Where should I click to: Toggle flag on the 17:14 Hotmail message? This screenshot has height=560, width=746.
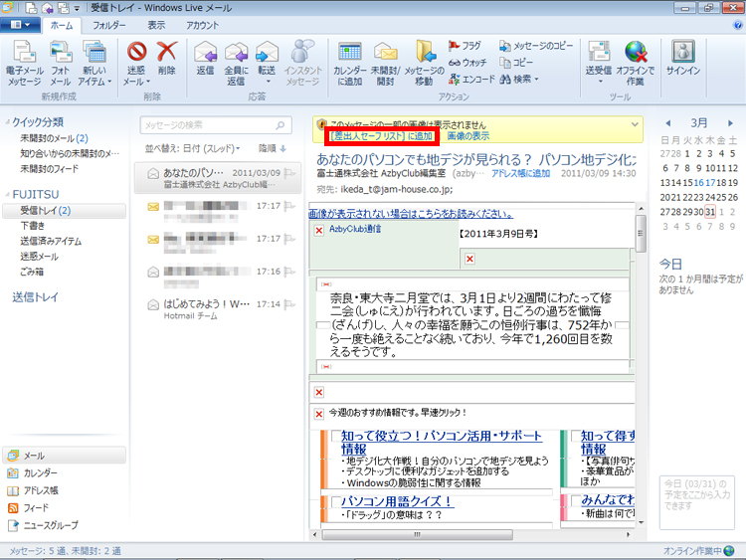point(289,304)
